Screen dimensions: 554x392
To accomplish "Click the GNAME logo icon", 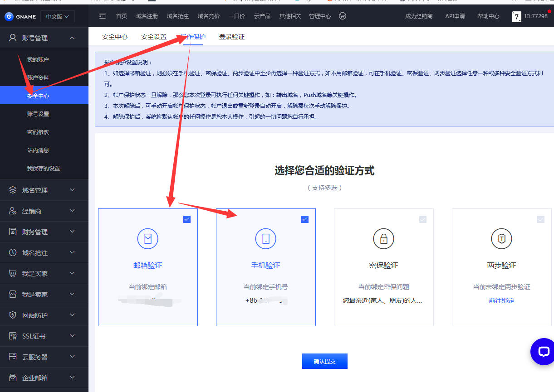I will [x=9, y=17].
